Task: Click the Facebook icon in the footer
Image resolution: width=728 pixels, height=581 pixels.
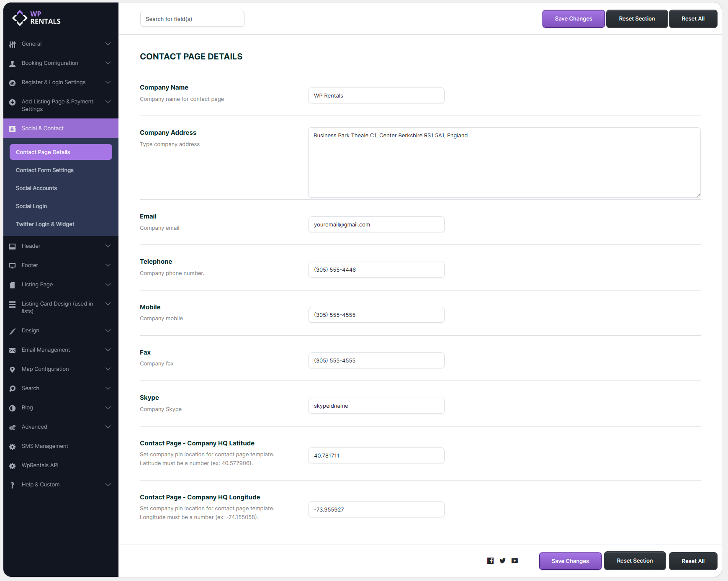Action: click(x=490, y=561)
